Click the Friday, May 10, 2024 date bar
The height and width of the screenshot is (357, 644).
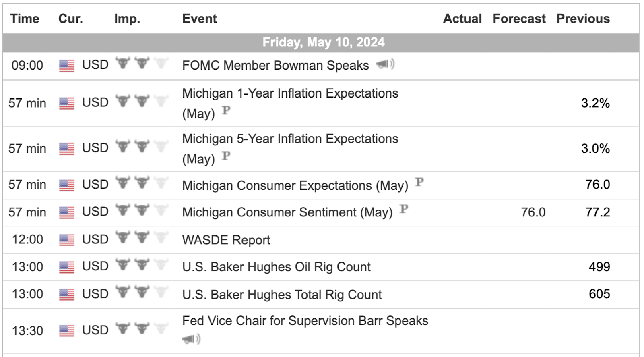click(321, 42)
